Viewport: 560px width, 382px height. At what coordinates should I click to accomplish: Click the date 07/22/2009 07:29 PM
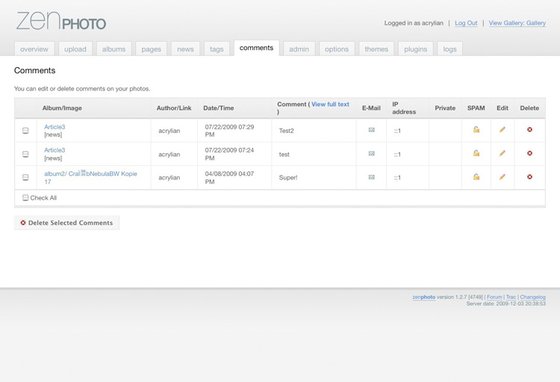pyautogui.click(x=229, y=131)
